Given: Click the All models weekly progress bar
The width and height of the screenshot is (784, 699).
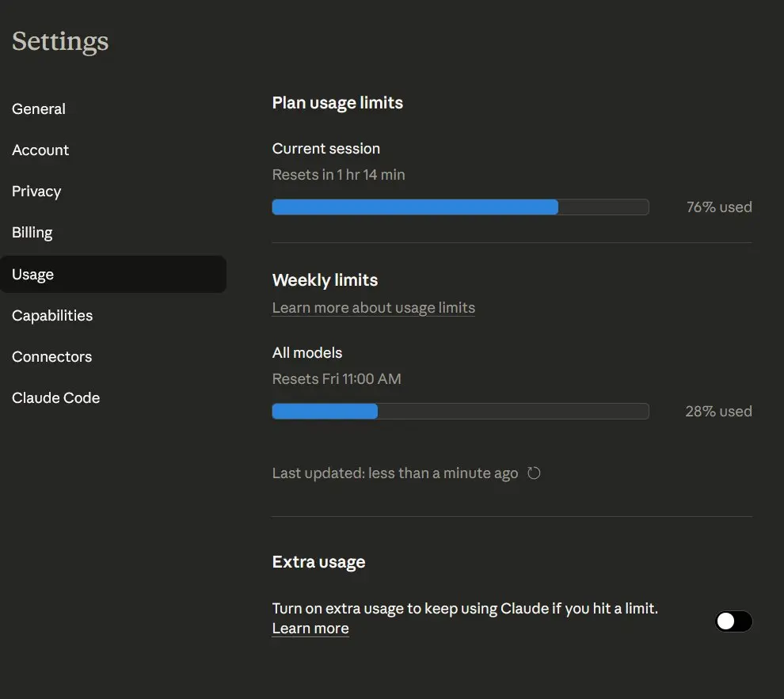Looking at the screenshot, I should click(460, 412).
